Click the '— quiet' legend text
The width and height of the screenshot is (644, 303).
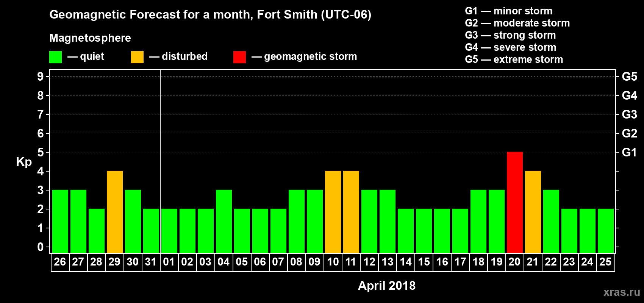(x=86, y=56)
